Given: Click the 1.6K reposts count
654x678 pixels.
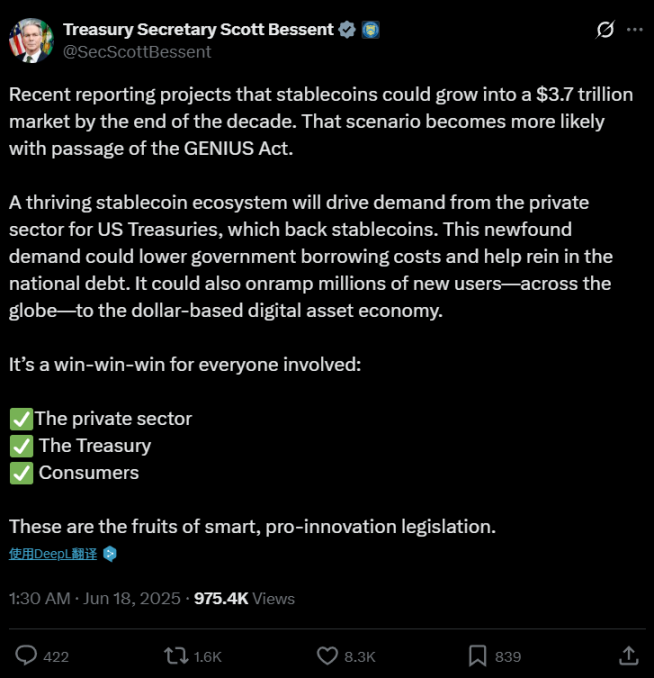Looking at the screenshot, I should pos(208,656).
